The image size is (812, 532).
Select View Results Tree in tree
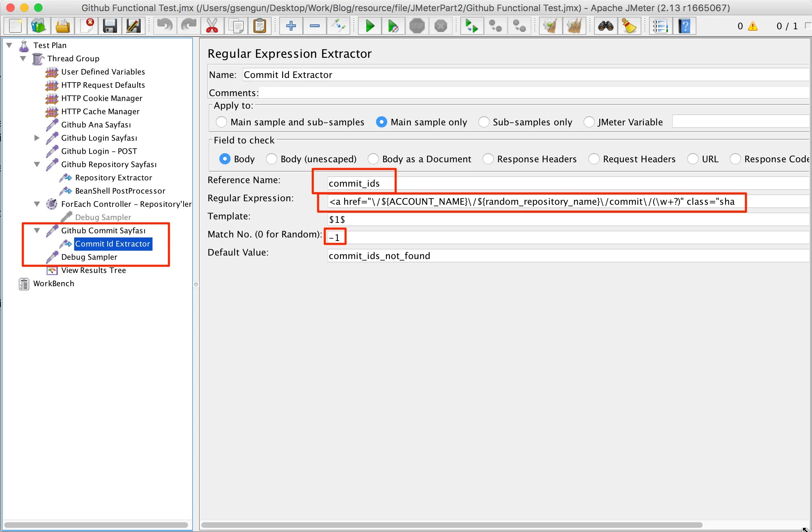(93, 270)
